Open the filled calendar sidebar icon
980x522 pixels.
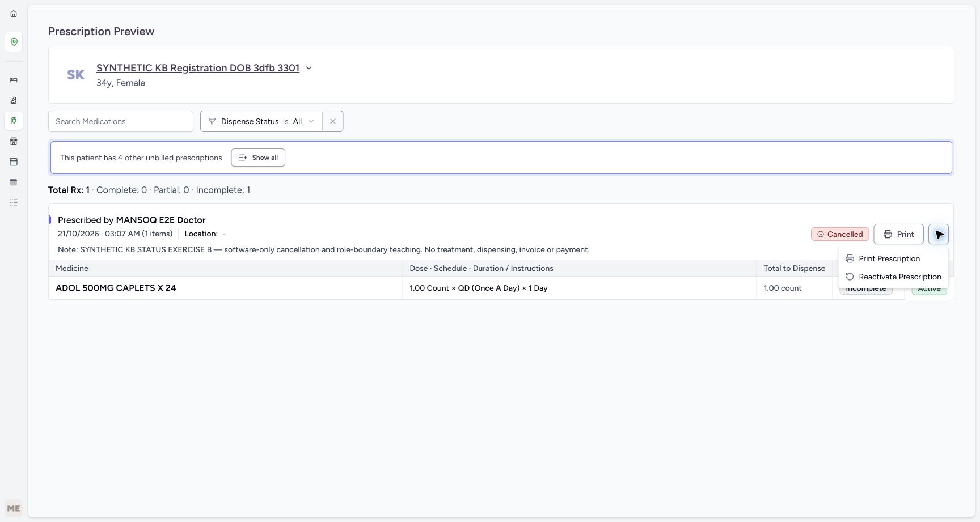[14, 182]
